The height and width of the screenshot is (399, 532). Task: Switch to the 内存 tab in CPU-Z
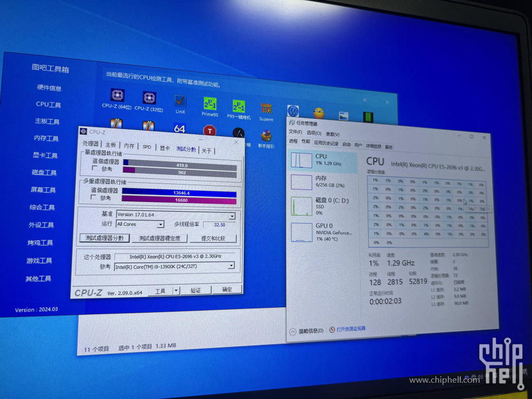click(129, 146)
